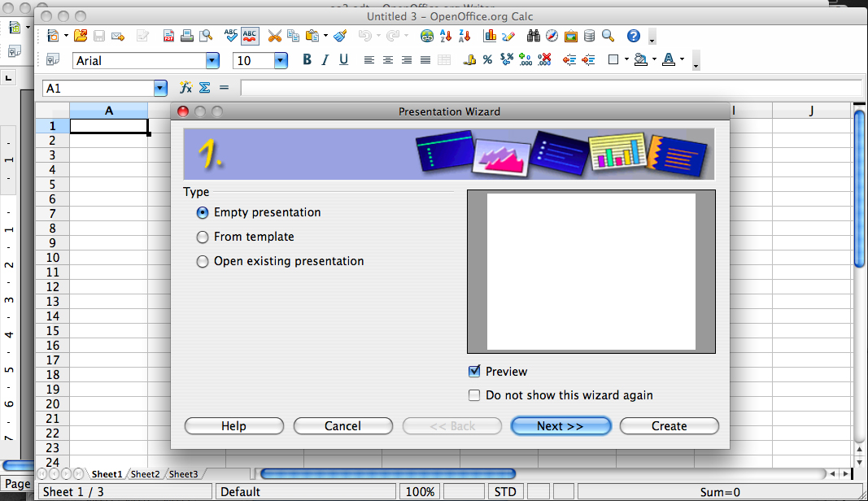Click the Document as E-mail icon

click(118, 37)
